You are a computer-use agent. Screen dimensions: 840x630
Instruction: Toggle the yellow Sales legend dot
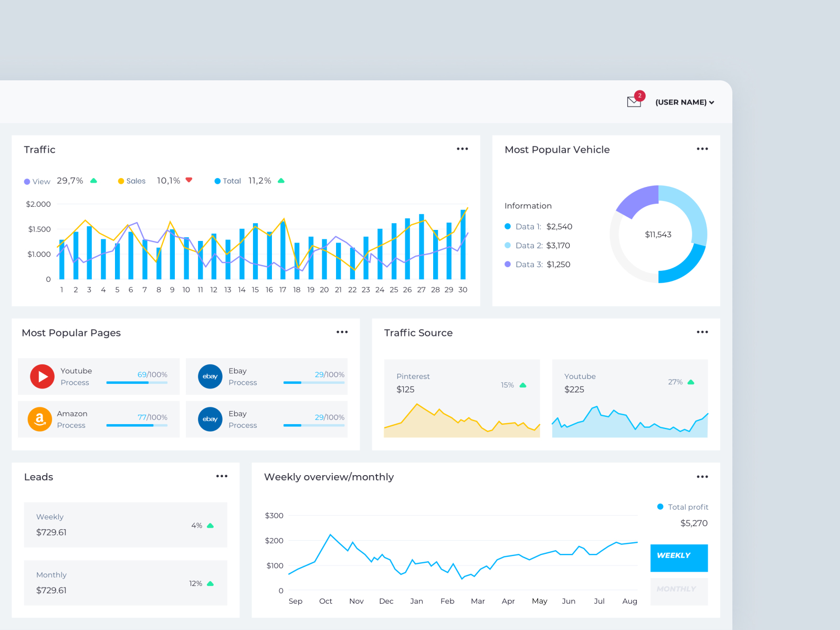(121, 181)
